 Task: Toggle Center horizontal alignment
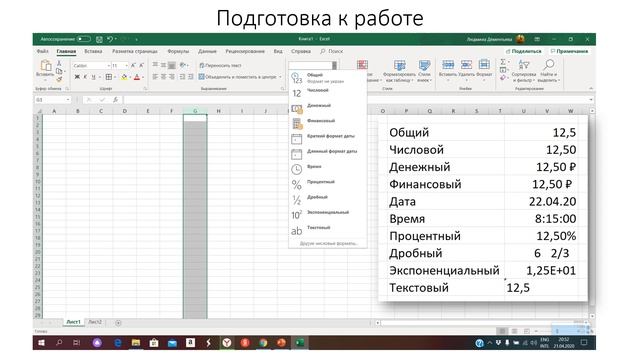click(163, 77)
